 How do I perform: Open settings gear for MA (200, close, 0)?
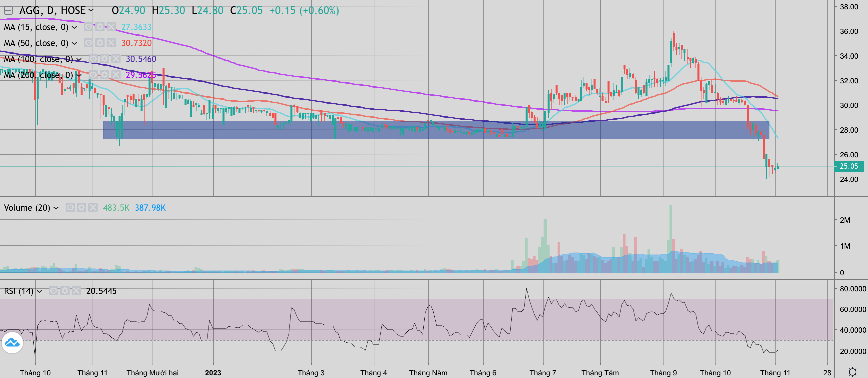(x=105, y=75)
